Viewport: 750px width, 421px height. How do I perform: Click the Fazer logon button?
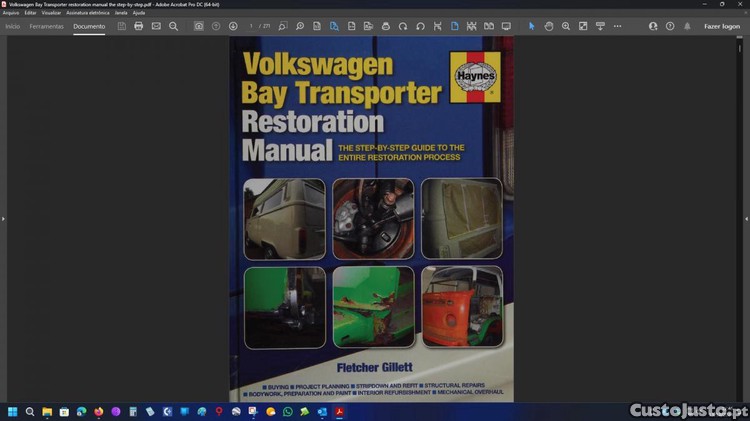tap(722, 26)
